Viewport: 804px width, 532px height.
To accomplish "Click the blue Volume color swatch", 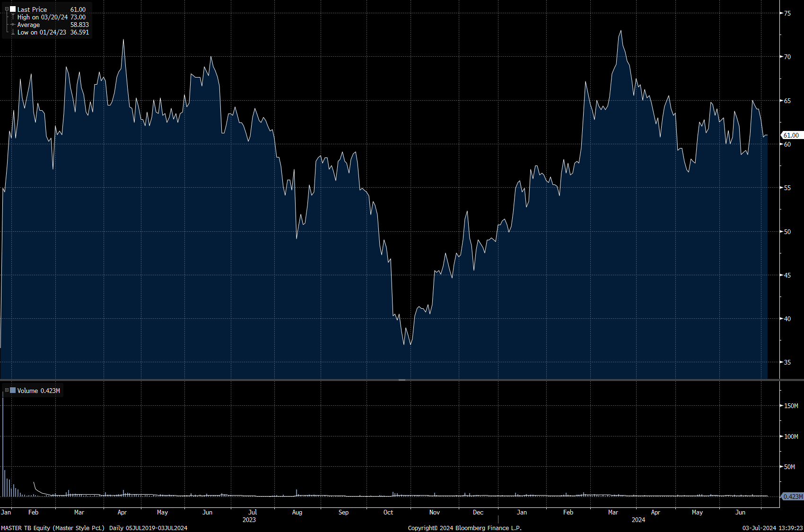I will click(13, 391).
